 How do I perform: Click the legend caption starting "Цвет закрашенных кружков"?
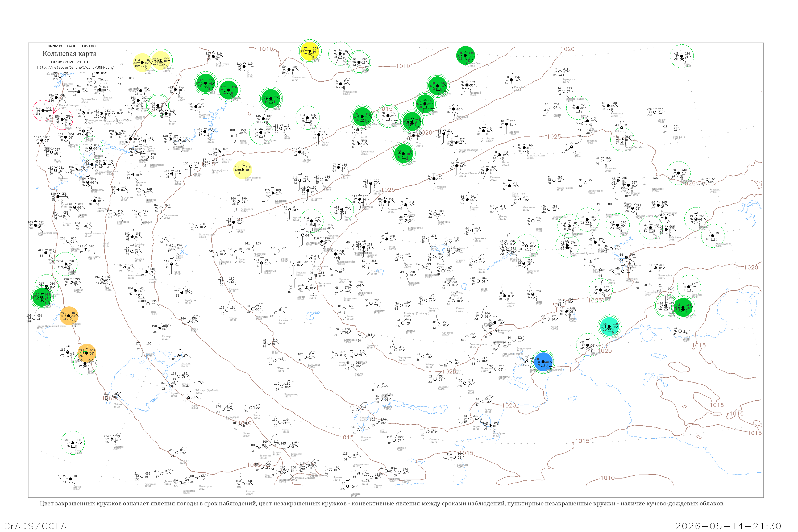382,504
